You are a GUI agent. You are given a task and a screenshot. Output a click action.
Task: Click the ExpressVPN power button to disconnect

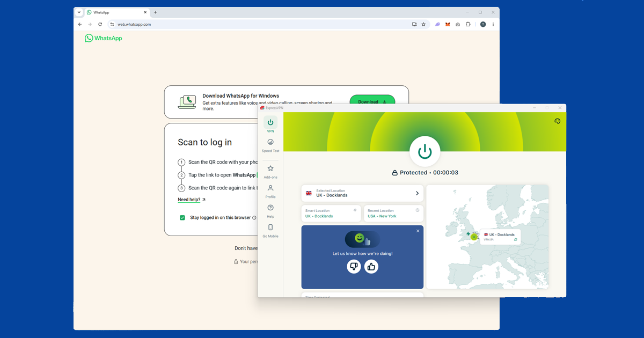425,151
